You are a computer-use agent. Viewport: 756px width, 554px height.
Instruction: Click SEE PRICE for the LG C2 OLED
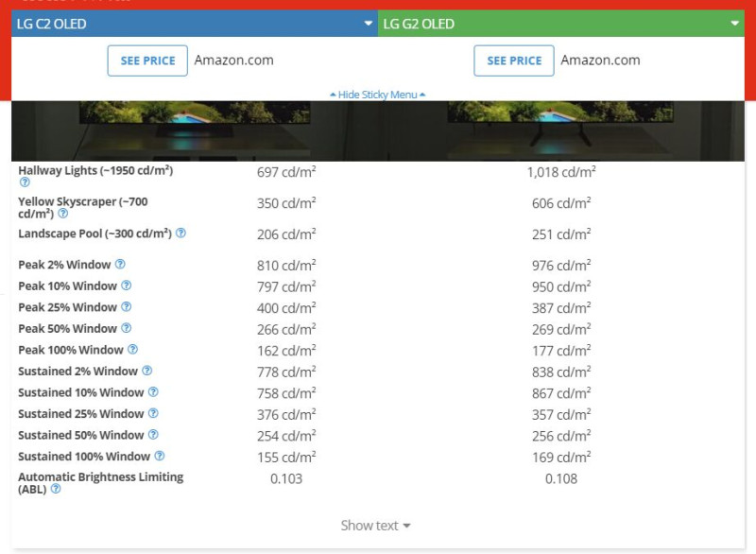pyautogui.click(x=147, y=61)
